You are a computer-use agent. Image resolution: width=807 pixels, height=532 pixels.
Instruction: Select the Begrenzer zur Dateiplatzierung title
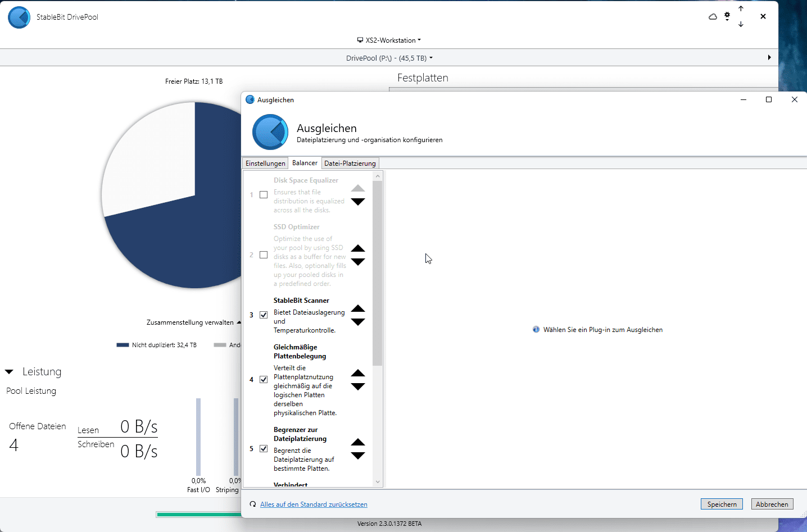click(300, 434)
